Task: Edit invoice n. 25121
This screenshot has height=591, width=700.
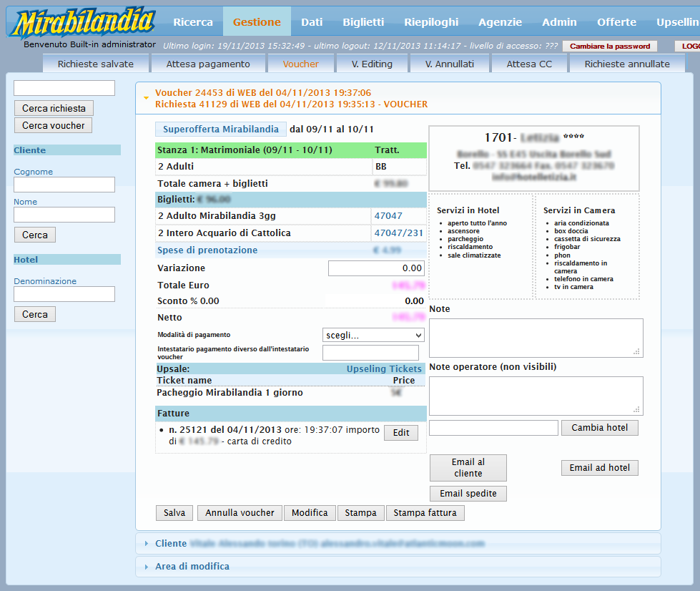Action: [401, 432]
